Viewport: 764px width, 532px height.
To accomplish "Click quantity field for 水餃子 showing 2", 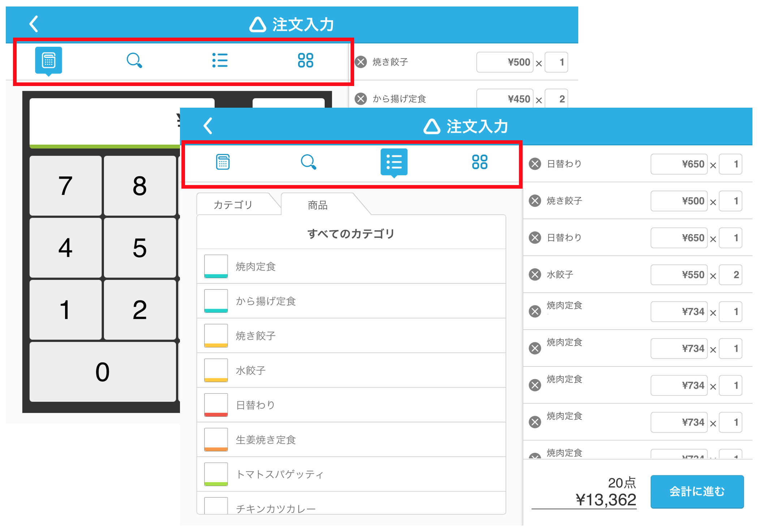I will 730,275.
